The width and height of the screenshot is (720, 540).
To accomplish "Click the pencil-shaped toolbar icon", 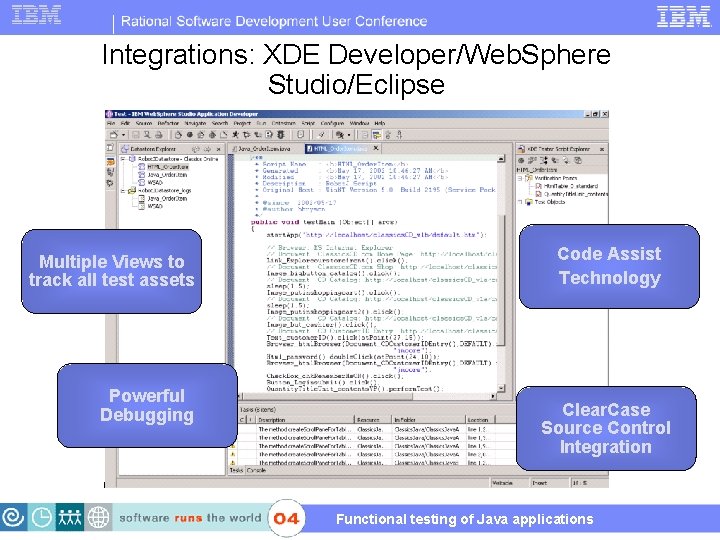I will (x=321, y=135).
